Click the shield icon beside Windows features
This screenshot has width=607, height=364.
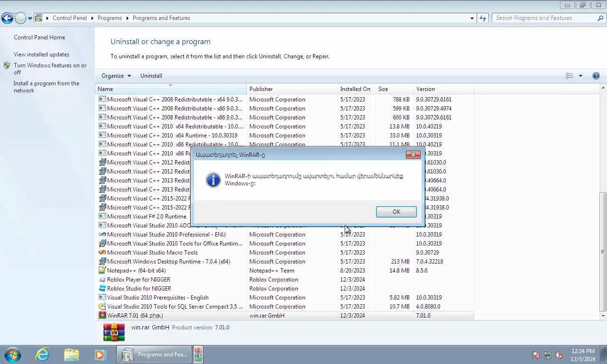point(7,65)
